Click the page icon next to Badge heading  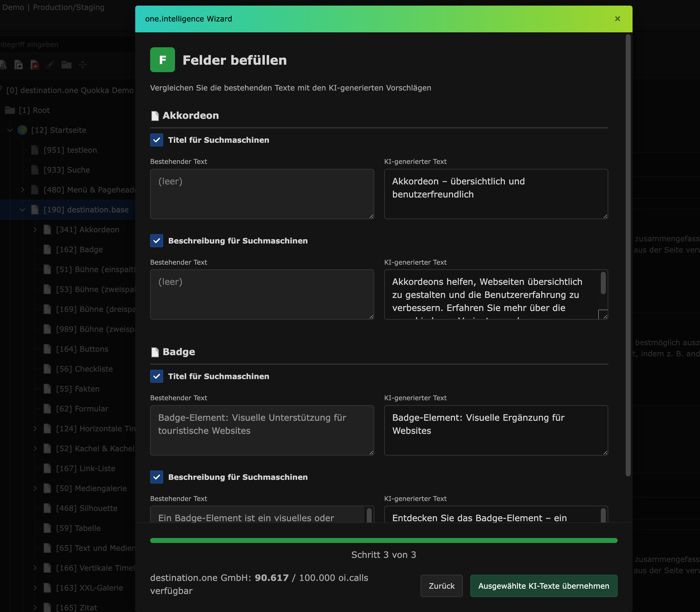(155, 352)
